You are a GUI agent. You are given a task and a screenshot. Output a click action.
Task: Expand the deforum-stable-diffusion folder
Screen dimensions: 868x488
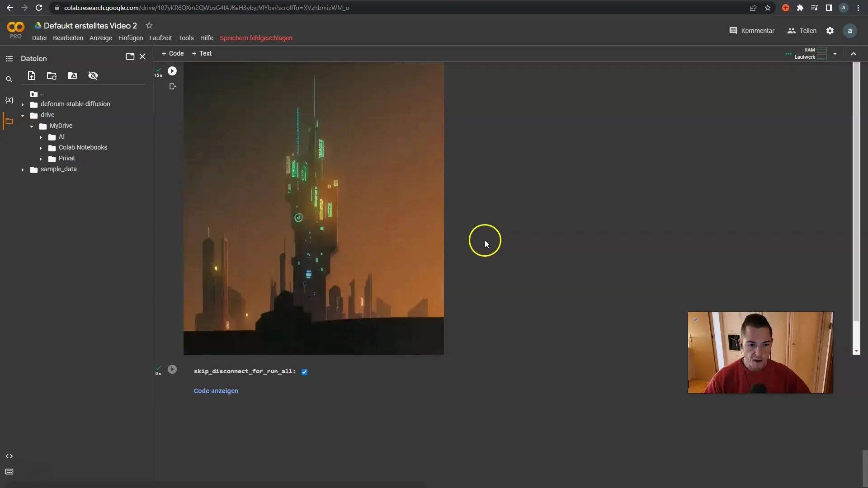[x=23, y=104]
